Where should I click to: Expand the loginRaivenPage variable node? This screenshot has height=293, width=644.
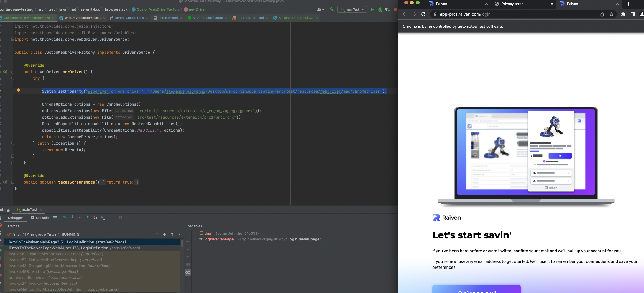coord(195,239)
